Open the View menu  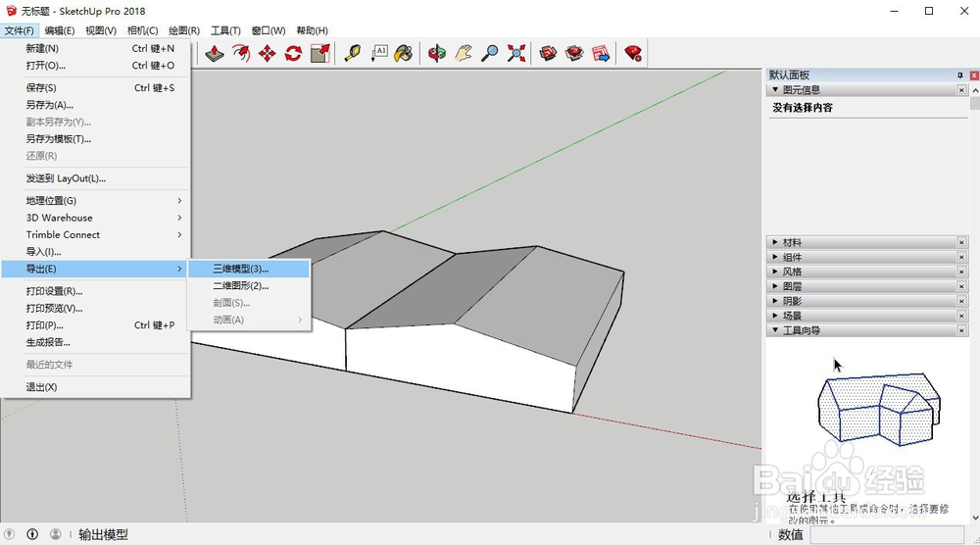101,30
